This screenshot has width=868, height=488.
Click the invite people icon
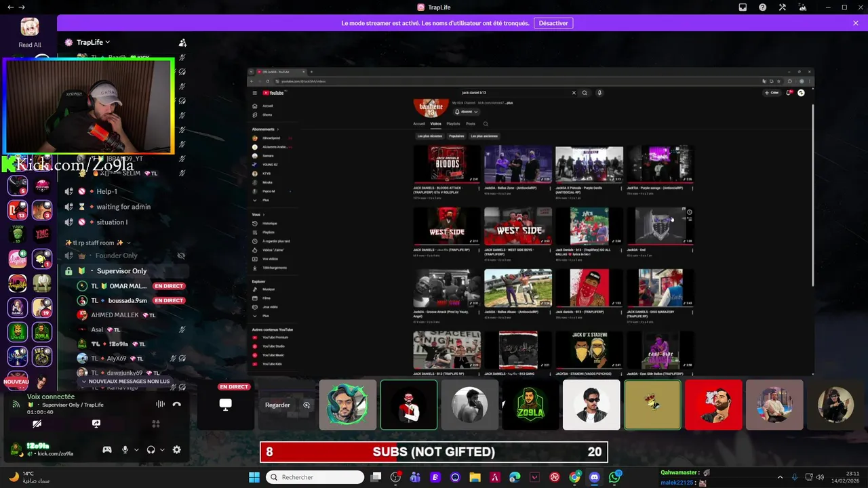182,42
